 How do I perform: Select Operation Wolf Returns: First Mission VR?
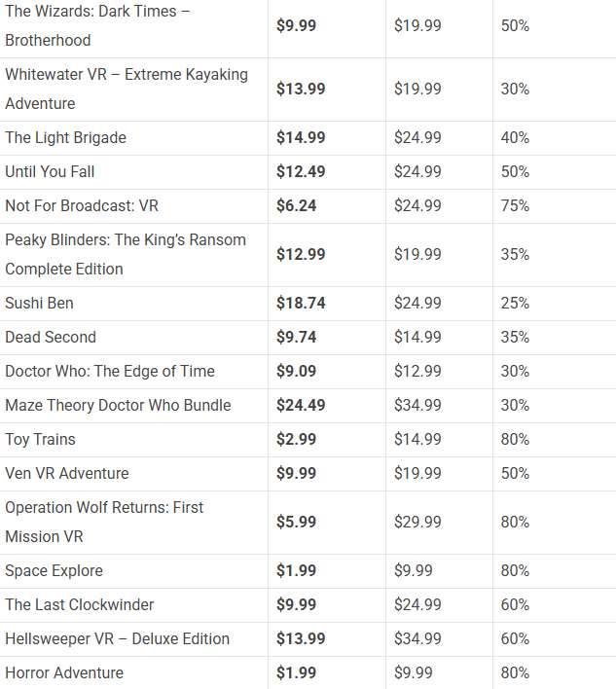pyautogui.click(x=104, y=523)
